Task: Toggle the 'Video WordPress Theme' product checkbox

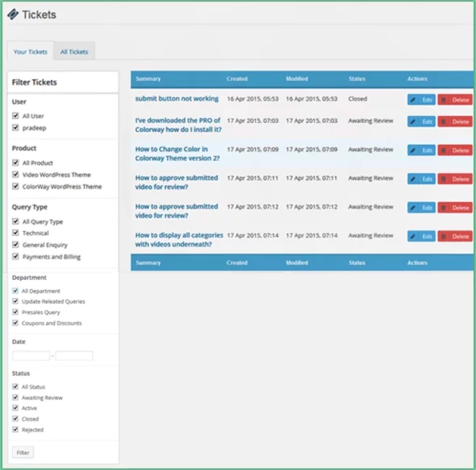Action: pyautogui.click(x=16, y=175)
